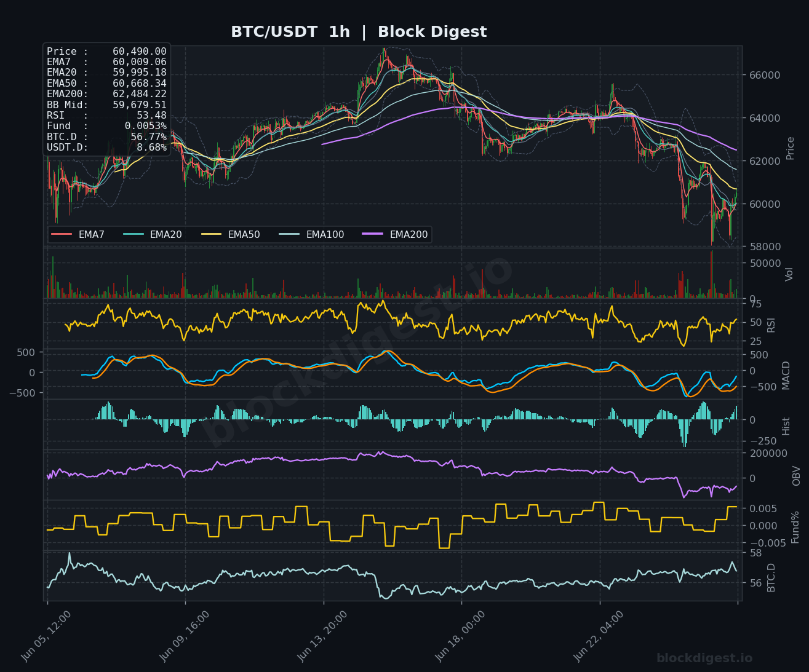Viewport: 809px width, 672px height.
Task: Click the MACD axis title
Action: 786,375
